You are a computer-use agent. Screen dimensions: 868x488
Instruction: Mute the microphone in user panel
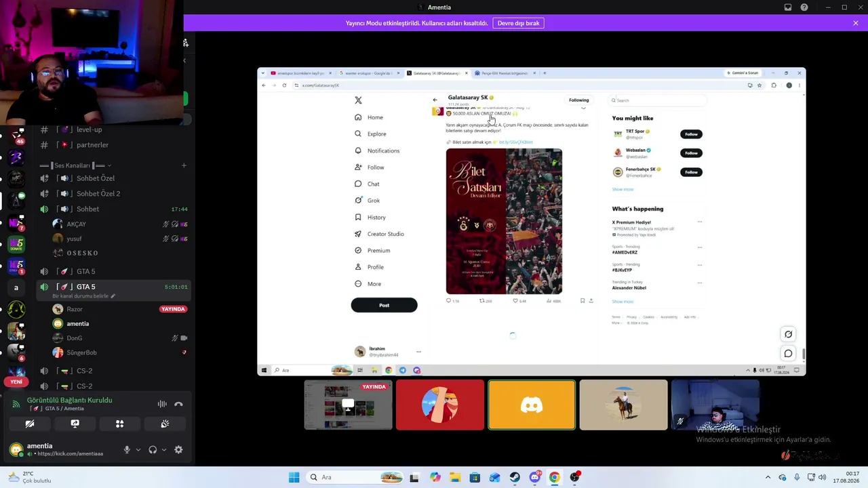pyautogui.click(x=126, y=449)
